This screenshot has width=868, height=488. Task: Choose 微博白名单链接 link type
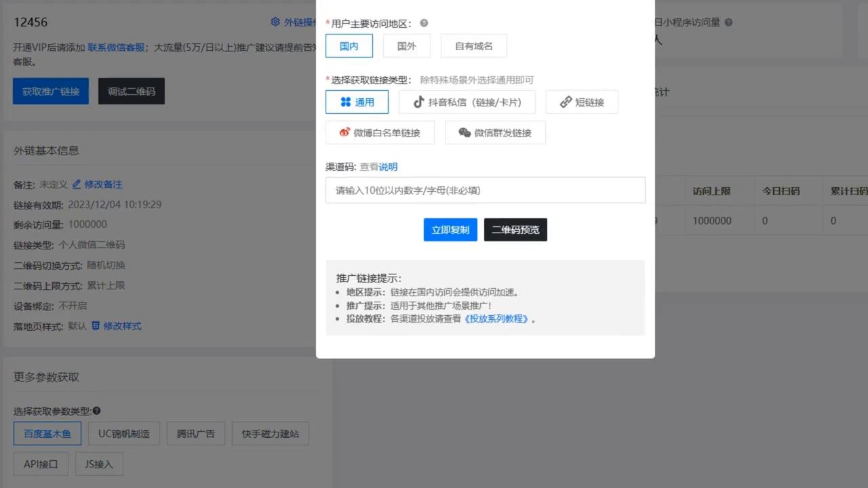380,133
